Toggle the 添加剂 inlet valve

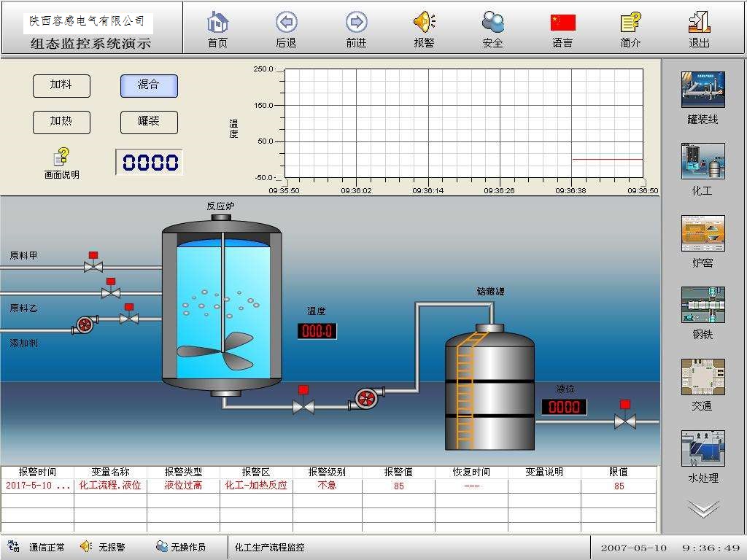click(128, 314)
